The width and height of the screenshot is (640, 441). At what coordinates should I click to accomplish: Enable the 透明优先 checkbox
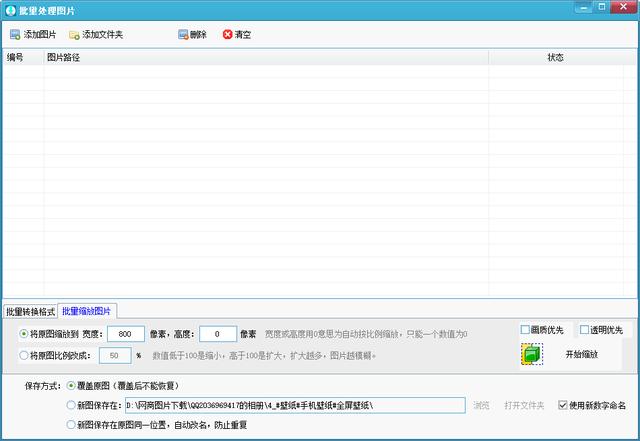click(x=585, y=330)
